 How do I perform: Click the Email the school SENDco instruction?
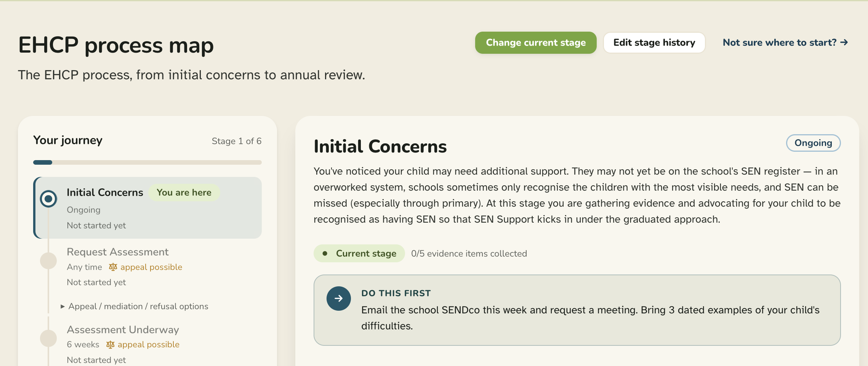click(590, 318)
